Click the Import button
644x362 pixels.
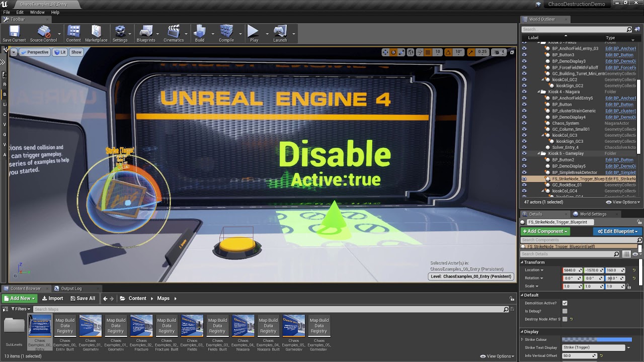coord(52,298)
